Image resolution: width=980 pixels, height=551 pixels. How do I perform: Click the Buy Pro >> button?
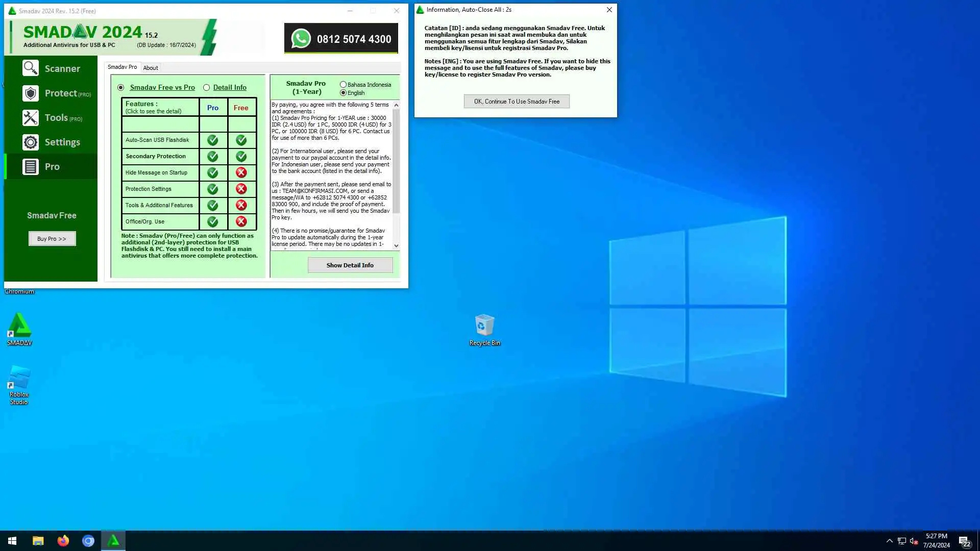click(52, 239)
